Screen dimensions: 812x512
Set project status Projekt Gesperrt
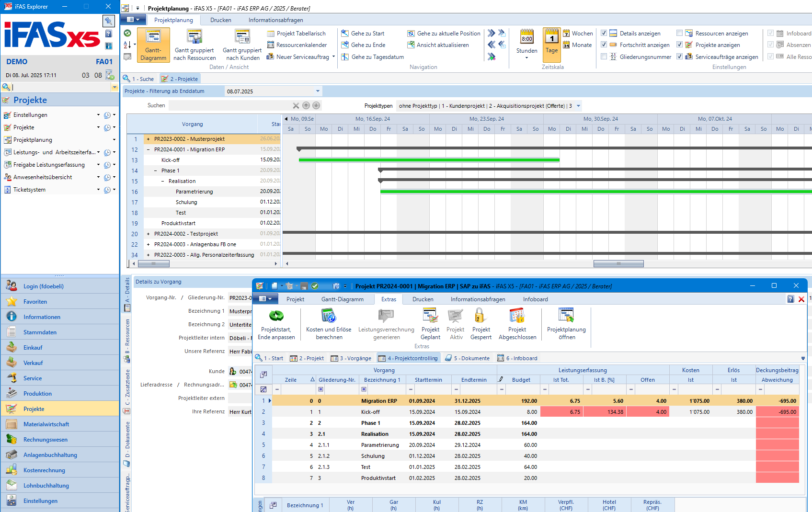point(481,324)
